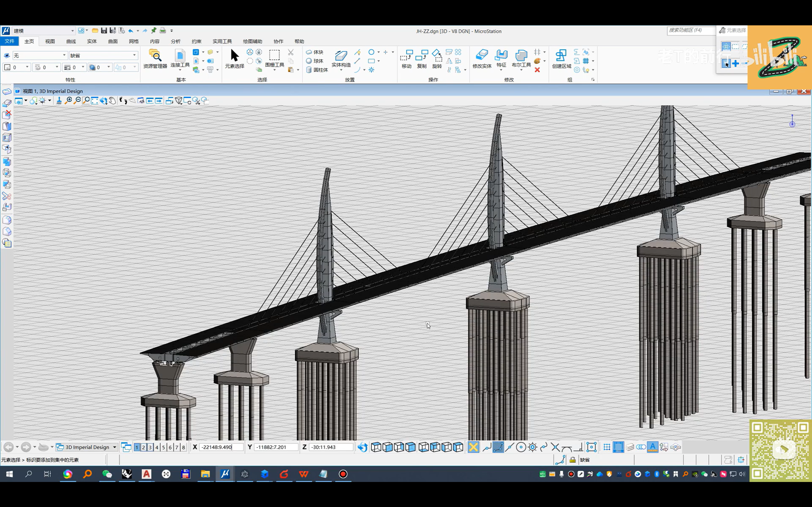Open the 3D Imperial Design model dropdown
The width and height of the screenshot is (812, 507).
point(115,447)
